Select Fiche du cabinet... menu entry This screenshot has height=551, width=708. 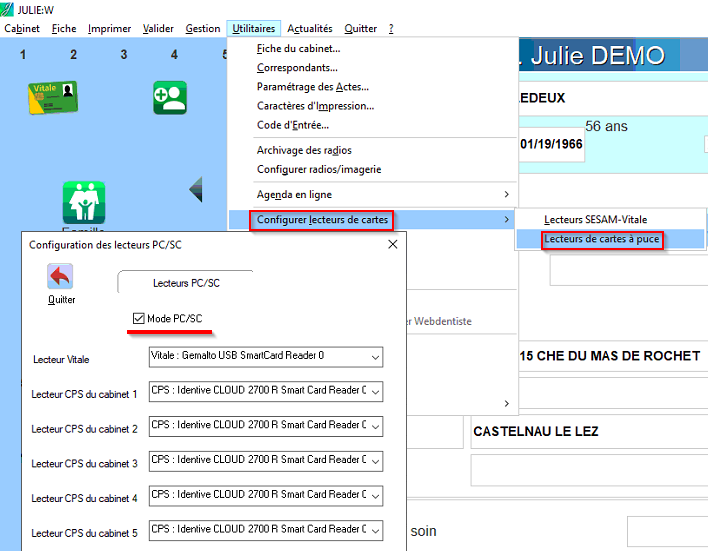298,49
